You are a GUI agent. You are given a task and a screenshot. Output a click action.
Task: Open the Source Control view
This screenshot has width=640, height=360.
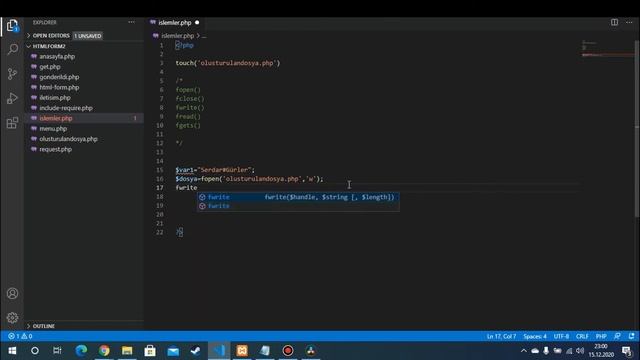pos(13,74)
